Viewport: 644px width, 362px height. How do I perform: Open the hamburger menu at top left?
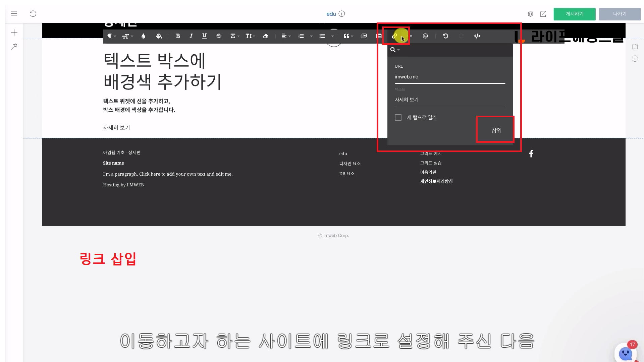tap(14, 14)
